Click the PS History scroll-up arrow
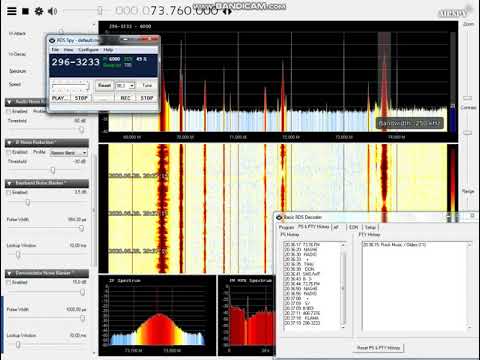 click(x=343, y=245)
